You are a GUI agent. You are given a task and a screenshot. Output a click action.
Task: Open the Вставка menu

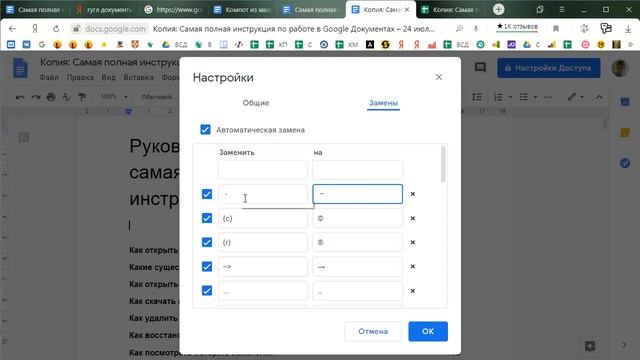(138, 77)
